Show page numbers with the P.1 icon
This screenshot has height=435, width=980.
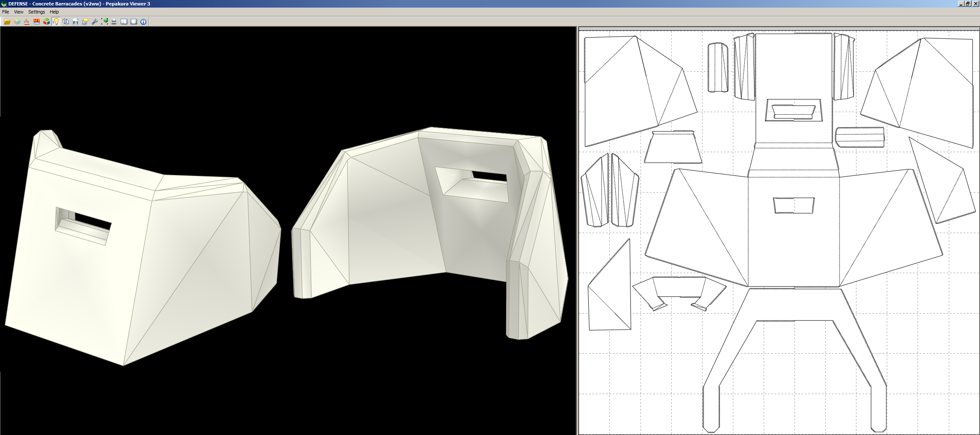pos(75,21)
